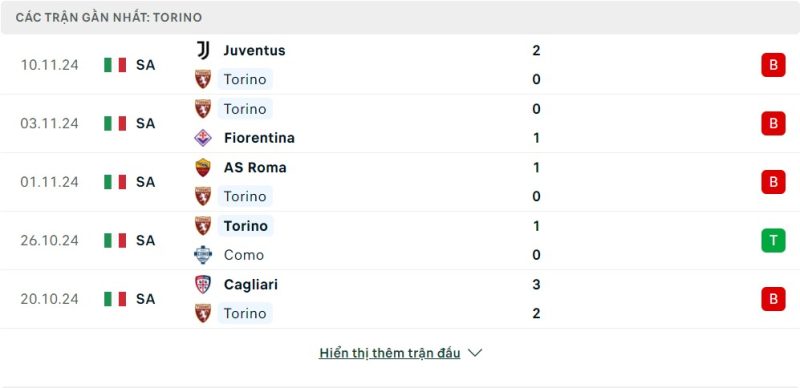Select the AS Roma team name
This screenshot has height=388, width=800.
click(255, 167)
